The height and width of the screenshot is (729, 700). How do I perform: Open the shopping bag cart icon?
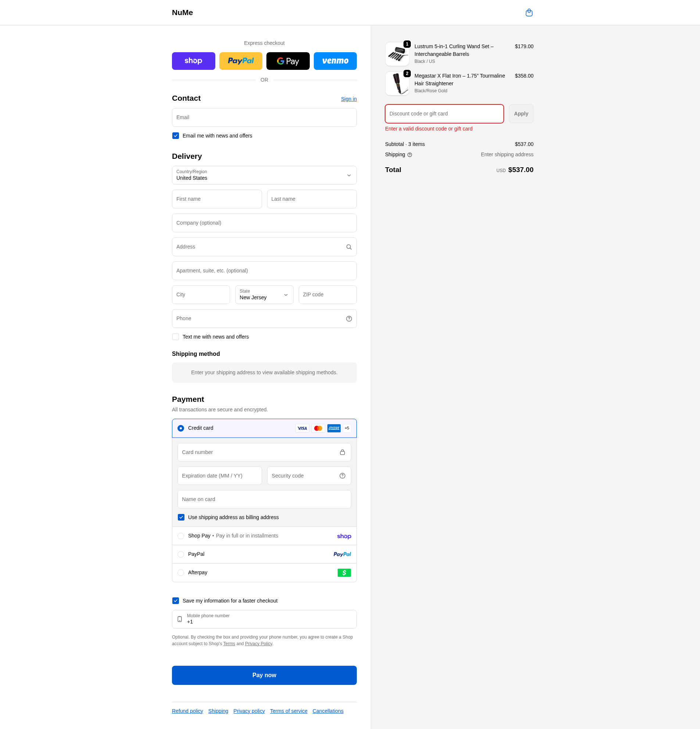[x=529, y=12]
